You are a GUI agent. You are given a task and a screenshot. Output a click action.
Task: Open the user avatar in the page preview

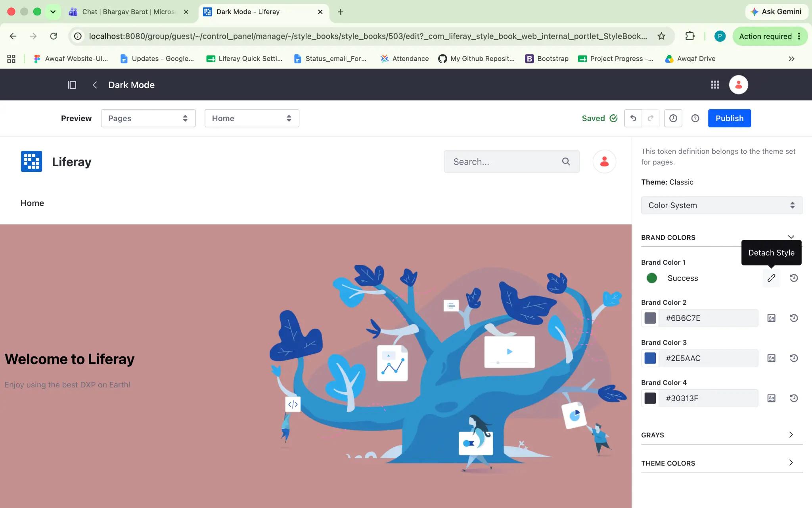tap(604, 162)
